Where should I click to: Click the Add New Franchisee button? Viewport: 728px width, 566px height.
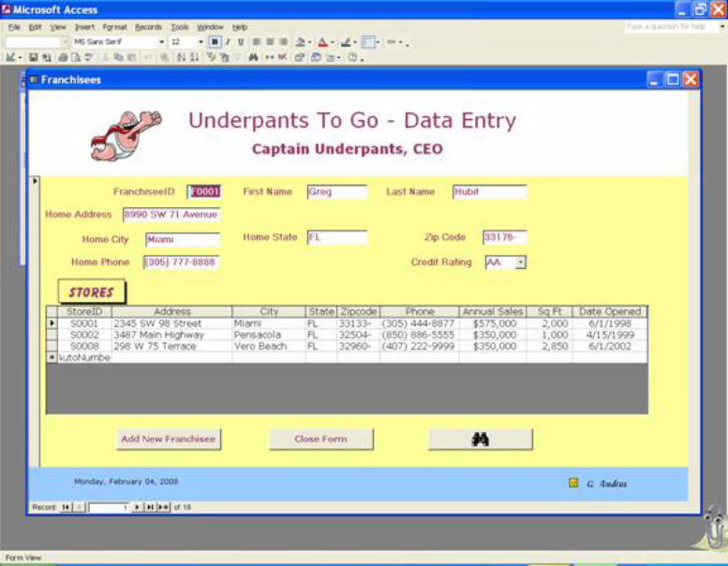169,439
